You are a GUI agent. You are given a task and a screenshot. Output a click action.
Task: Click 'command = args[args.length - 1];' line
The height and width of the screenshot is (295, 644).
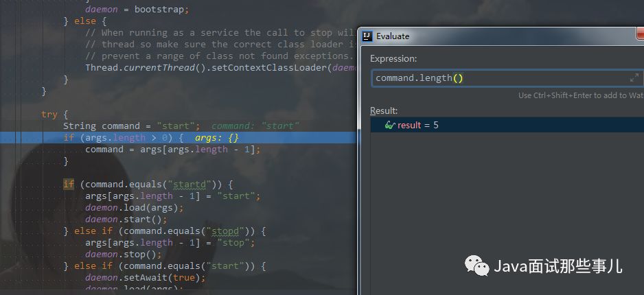tap(173, 150)
